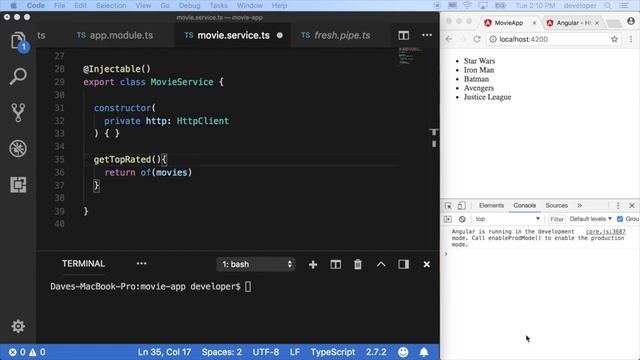Screen dimensions: 640x360
Task: Split the terminal pane
Action: (x=336, y=264)
